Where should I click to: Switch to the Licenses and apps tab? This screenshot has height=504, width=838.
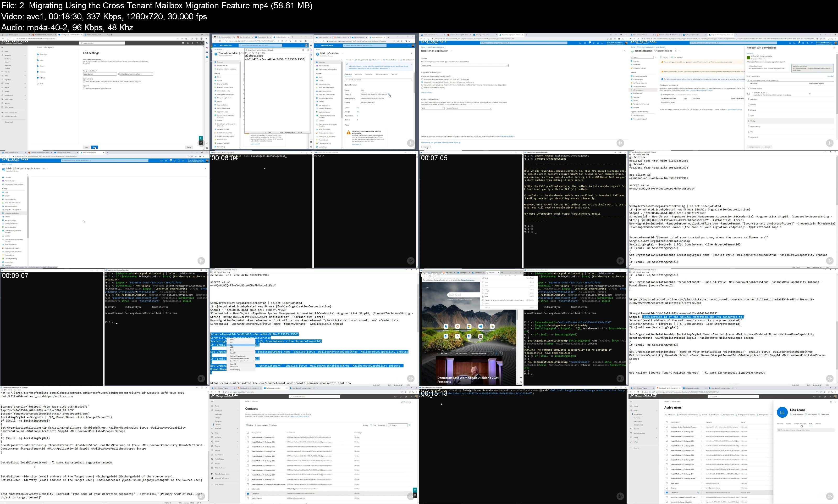(800, 423)
